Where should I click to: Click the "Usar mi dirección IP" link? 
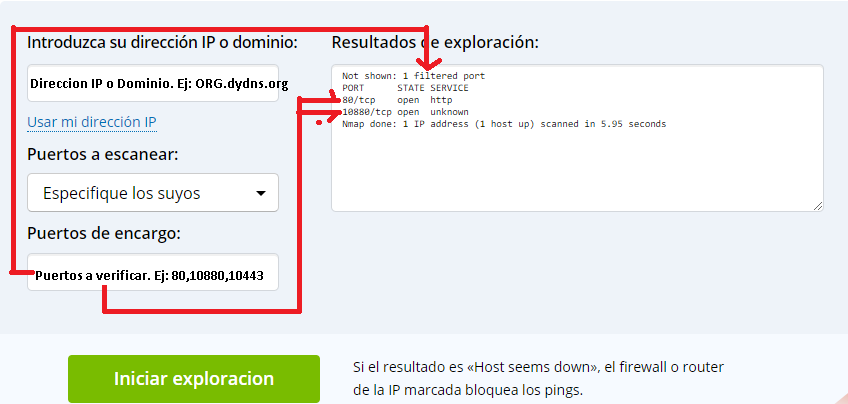[91, 122]
